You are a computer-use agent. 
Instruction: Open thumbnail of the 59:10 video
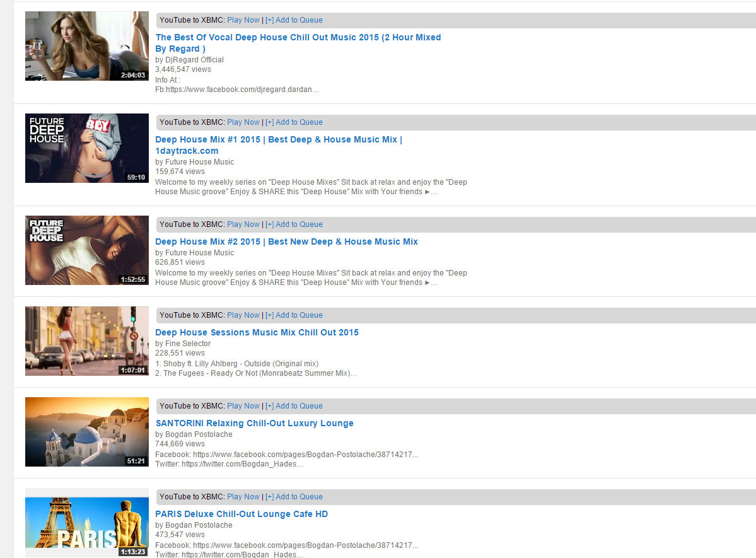click(x=87, y=148)
